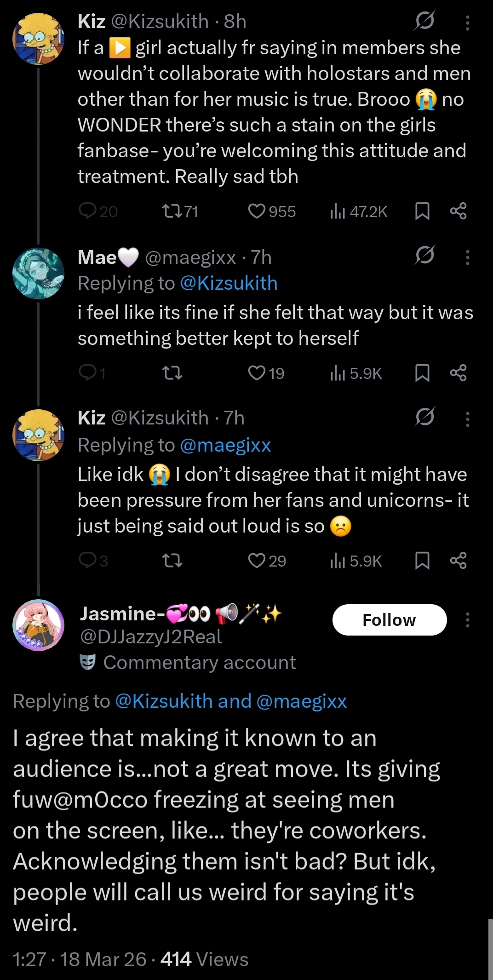Retweet Kiz's tweet showing 71 reposts
Screen dimensions: 493x980
click(180, 212)
